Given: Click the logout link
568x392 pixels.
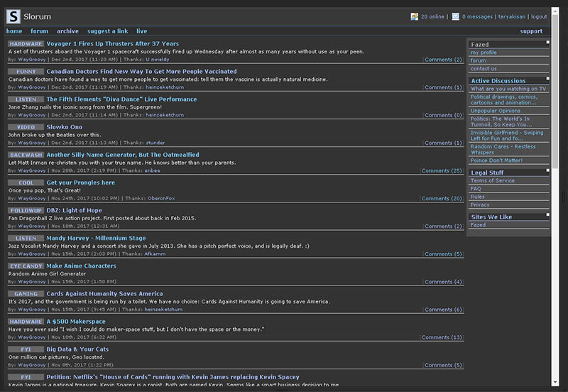Looking at the screenshot, I should (x=539, y=16).
